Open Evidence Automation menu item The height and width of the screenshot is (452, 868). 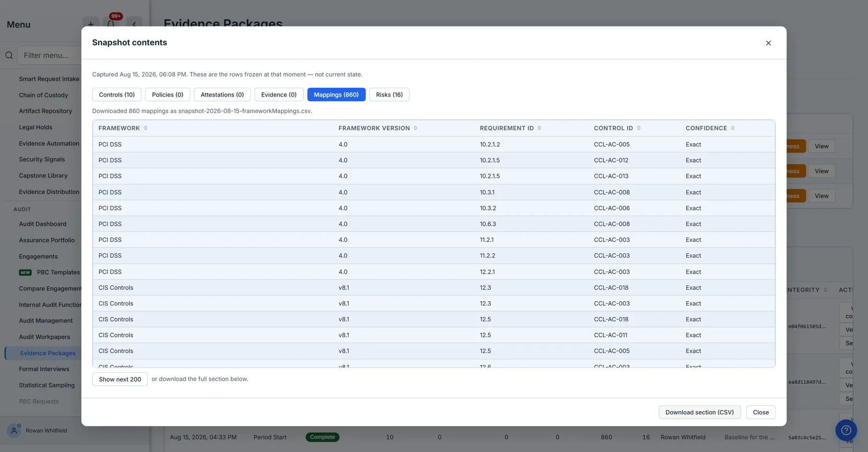pos(49,143)
